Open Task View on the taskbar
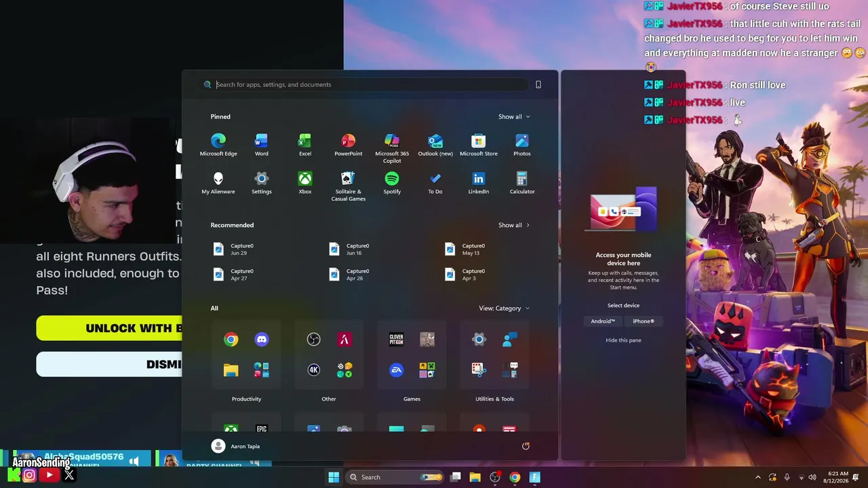 456,477
